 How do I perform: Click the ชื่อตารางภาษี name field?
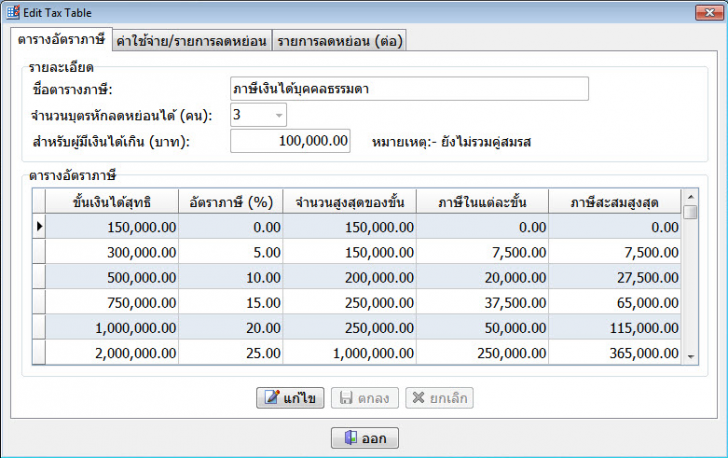click(x=409, y=89)
